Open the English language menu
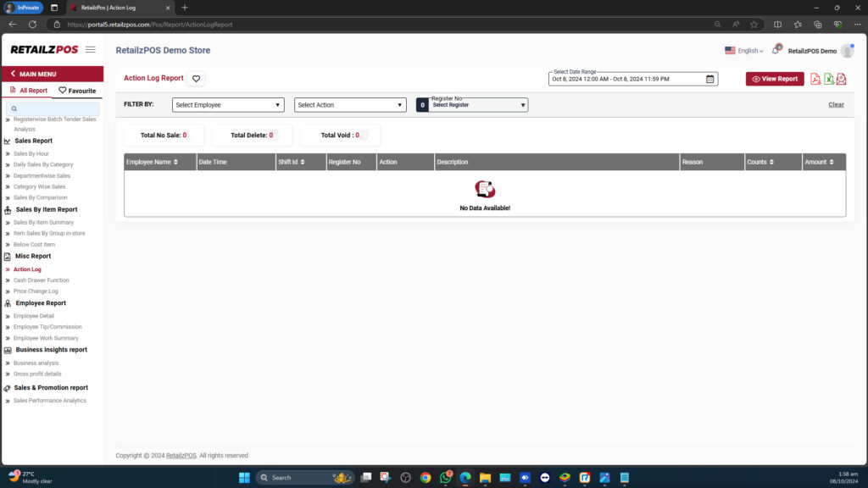 point(744,50)
